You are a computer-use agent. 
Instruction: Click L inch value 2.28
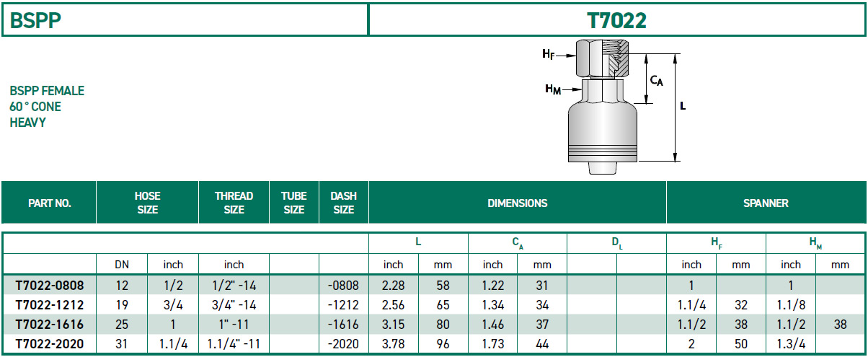pyautogui.click(x=393, y=285)
